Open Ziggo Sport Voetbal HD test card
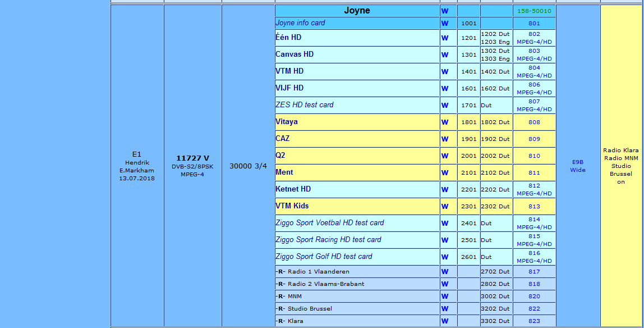Viewport: 644px width, 328px height. click(x=330, y=223)
